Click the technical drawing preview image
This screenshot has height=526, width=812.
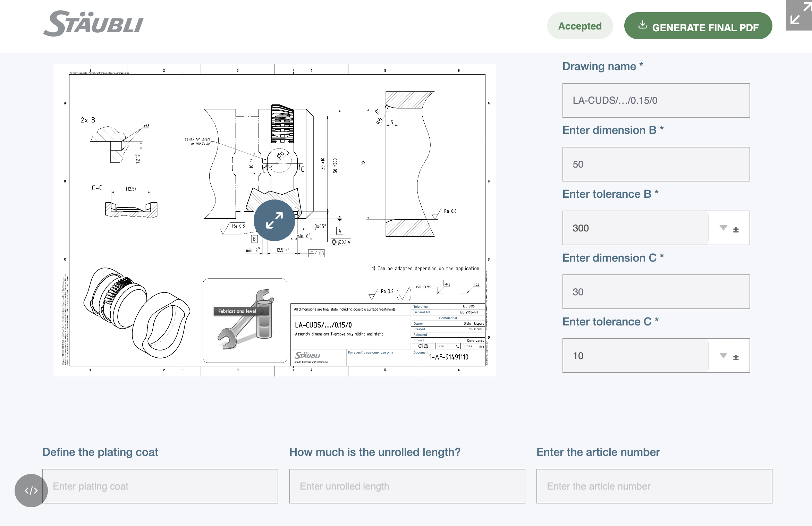(x=274, y=220)
